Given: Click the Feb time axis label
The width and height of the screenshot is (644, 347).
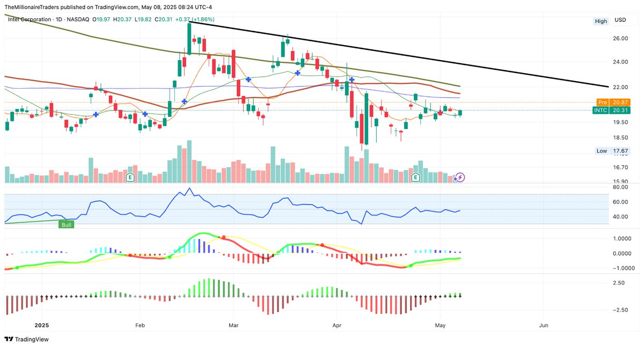Looking at the screenshot, I should (x=140, y=326).
